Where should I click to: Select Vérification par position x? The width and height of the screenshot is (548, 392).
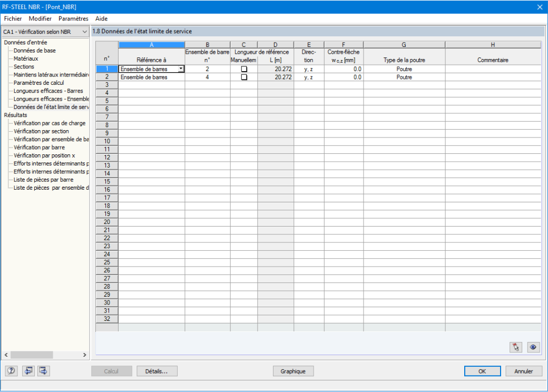44,155
